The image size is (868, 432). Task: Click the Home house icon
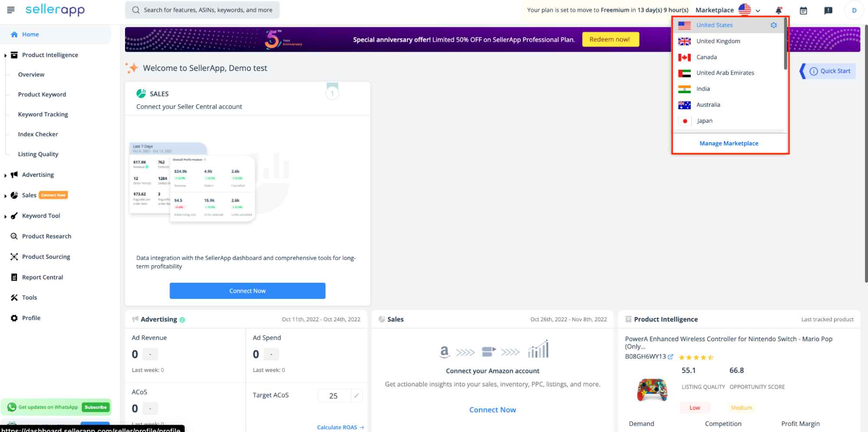click(x=14, y=34)
